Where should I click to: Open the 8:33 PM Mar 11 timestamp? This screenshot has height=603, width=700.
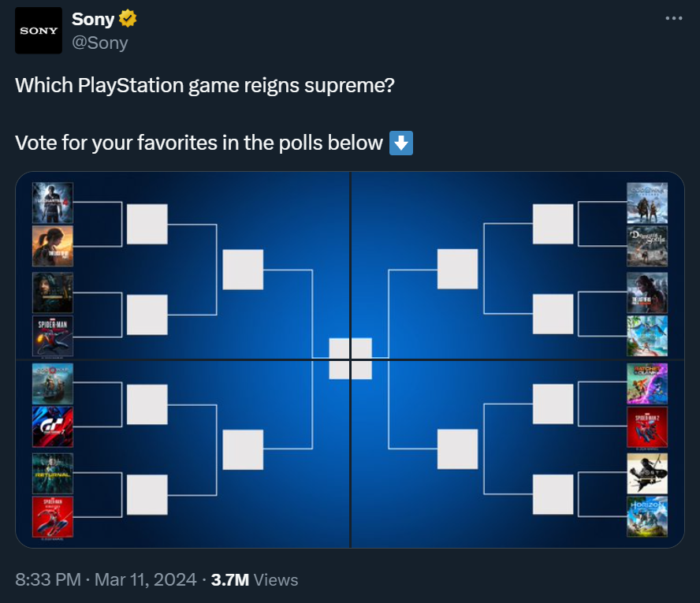click(x=106, y=580)
